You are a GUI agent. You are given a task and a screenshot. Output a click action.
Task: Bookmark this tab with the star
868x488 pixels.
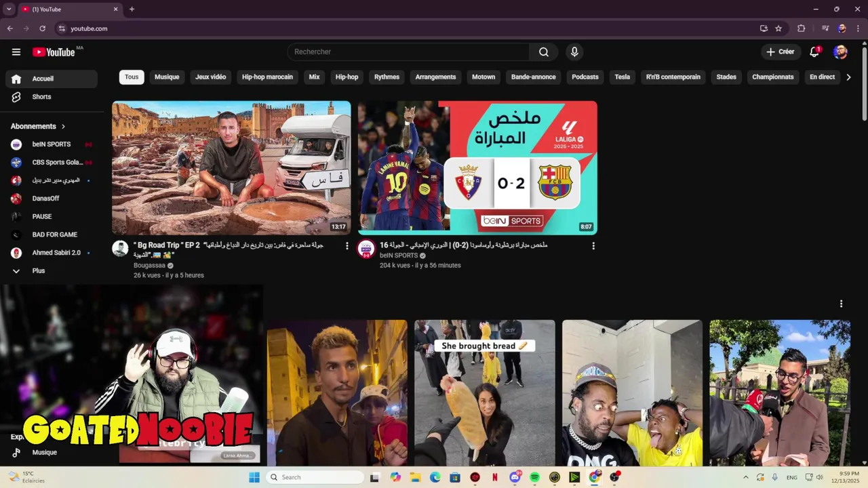[x=778, y=28]
